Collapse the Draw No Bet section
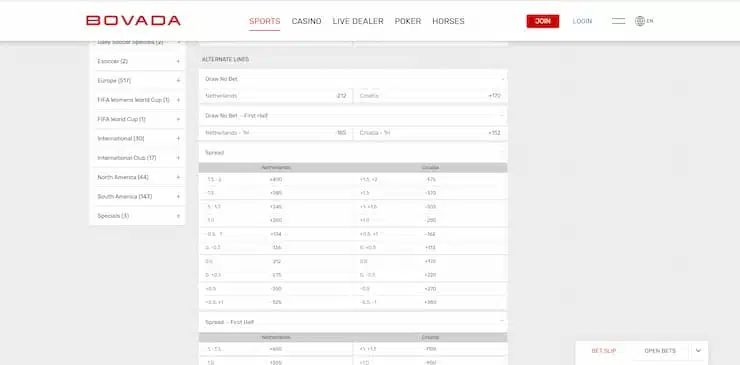The width and height of the screenshot is (740, 365). [x=503, y=79]
